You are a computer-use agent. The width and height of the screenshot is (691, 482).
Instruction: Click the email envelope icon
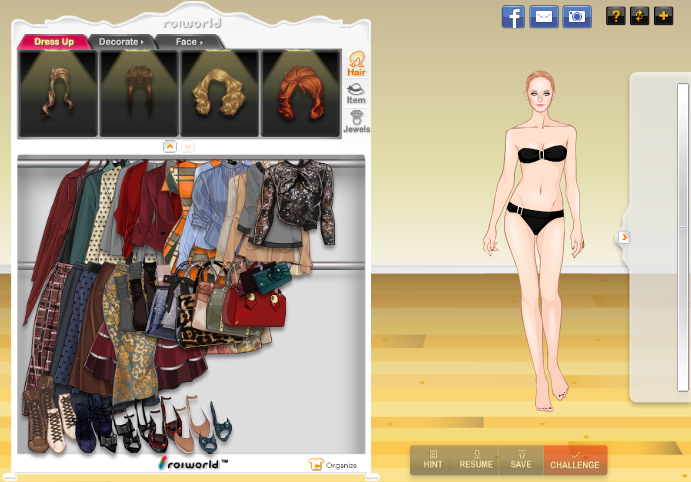(x=544, y=16)
